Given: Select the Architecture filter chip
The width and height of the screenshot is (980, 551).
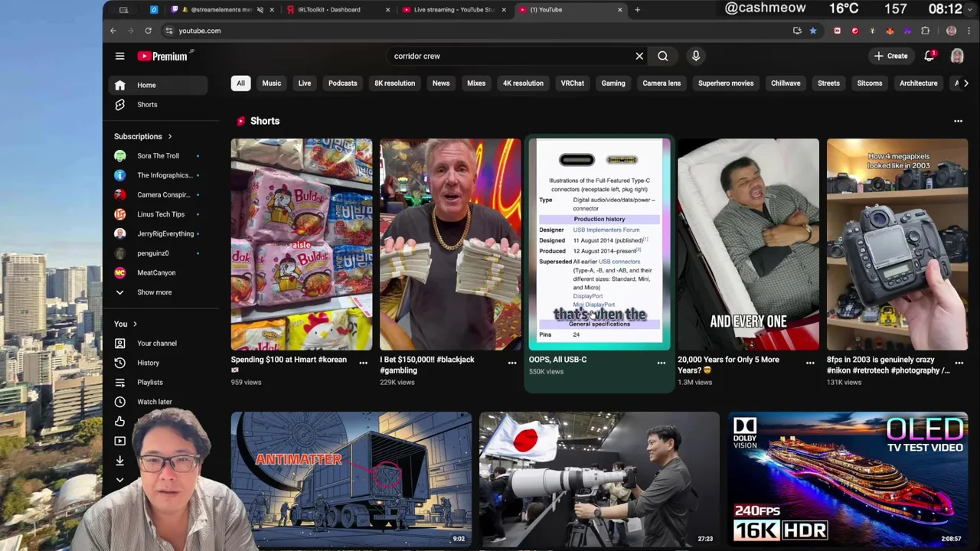Looking at the screenshot, I should coord(919,83).
